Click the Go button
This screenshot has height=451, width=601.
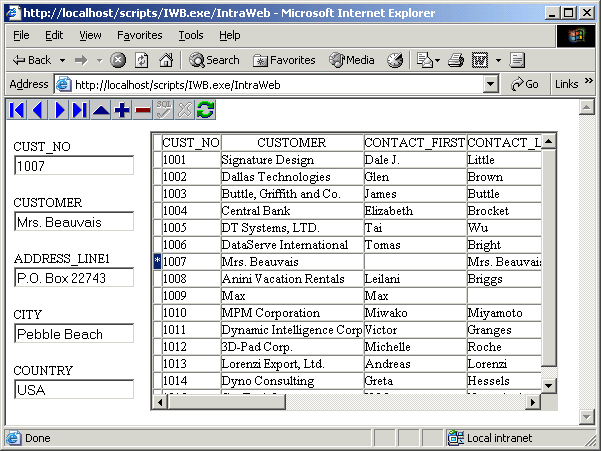pyautogui.click(x=525, y=84)
